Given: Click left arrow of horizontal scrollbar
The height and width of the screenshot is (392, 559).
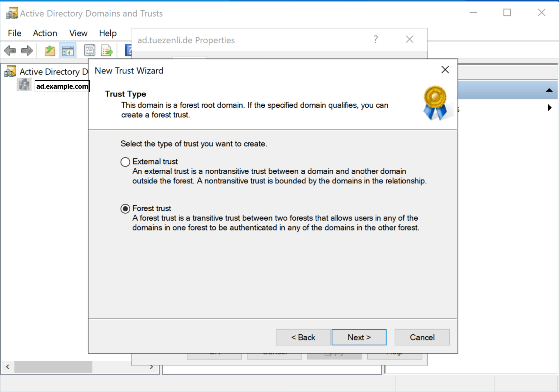Looking at the screenshot, I should click(8, 367).
